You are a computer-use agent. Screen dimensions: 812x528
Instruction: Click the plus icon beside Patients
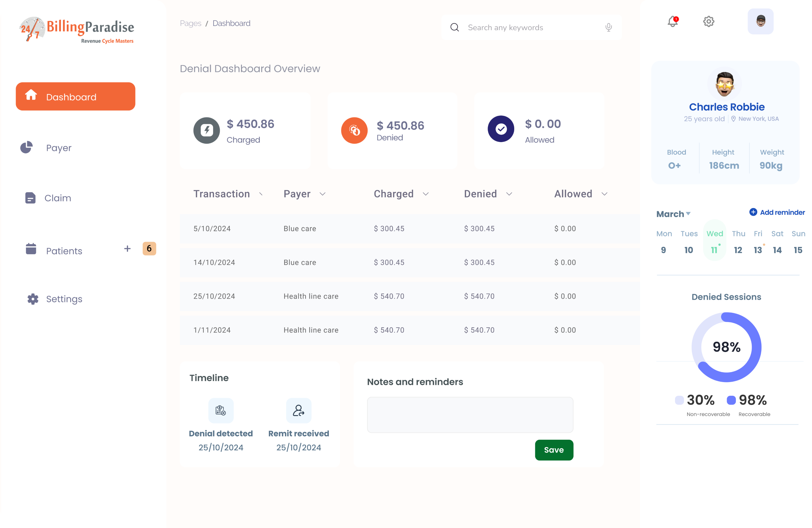pos(127,249)
